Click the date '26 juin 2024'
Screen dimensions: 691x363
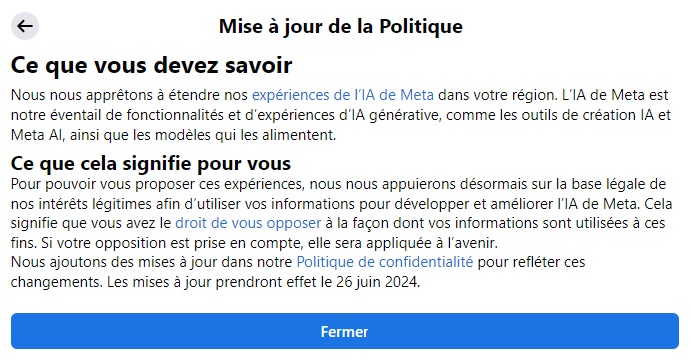[x=377, y=282]
